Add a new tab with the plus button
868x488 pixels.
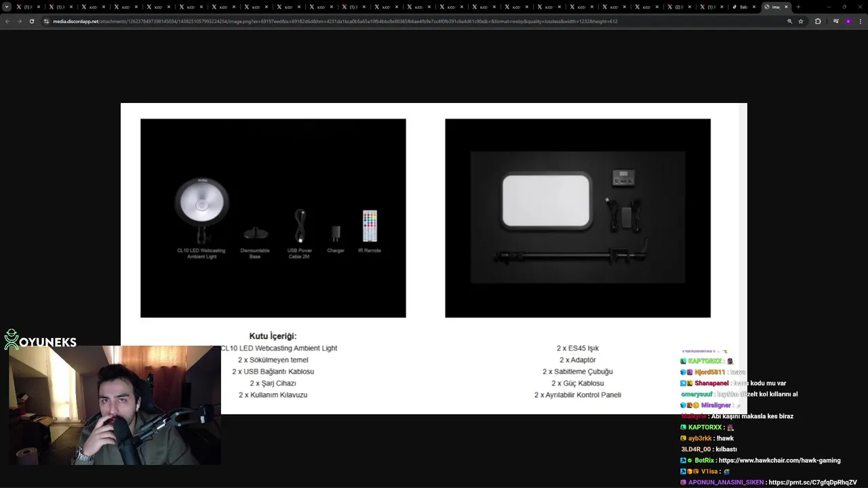coord(798,7)
